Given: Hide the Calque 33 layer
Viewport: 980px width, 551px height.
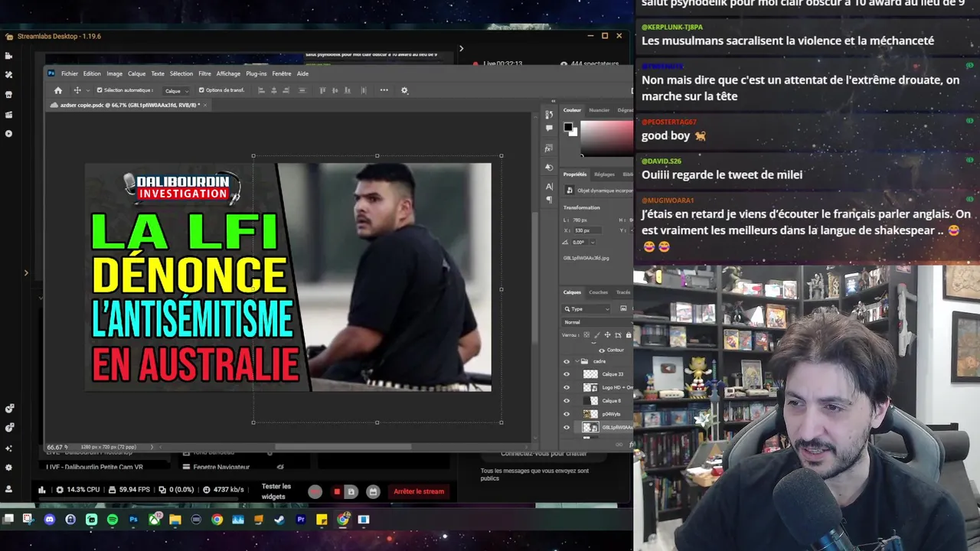Looking at the screenshot, I should (x=567, y=374).
